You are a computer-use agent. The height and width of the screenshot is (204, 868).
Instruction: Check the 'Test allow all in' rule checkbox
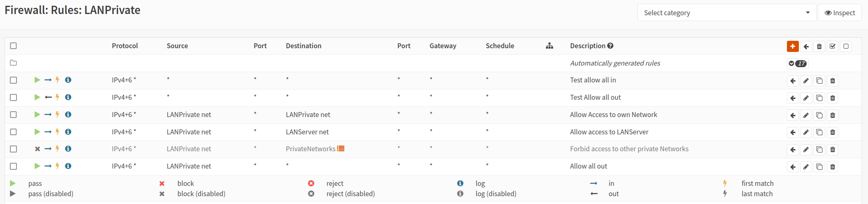tap(14, 80)
